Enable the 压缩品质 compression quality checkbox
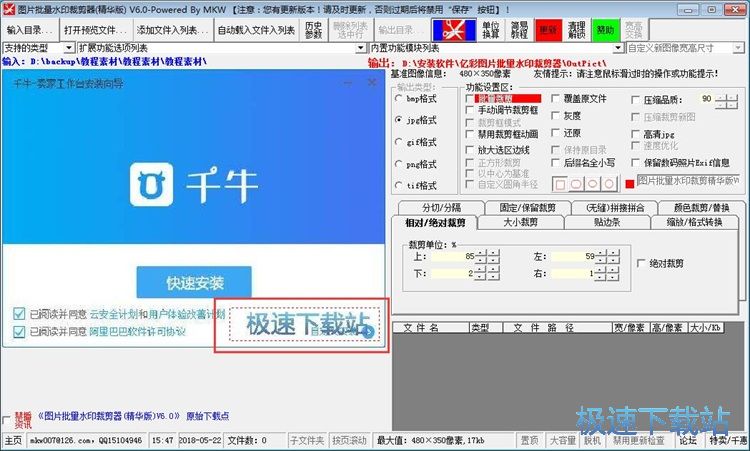The image size is (750, 451). tap(635, 100)
